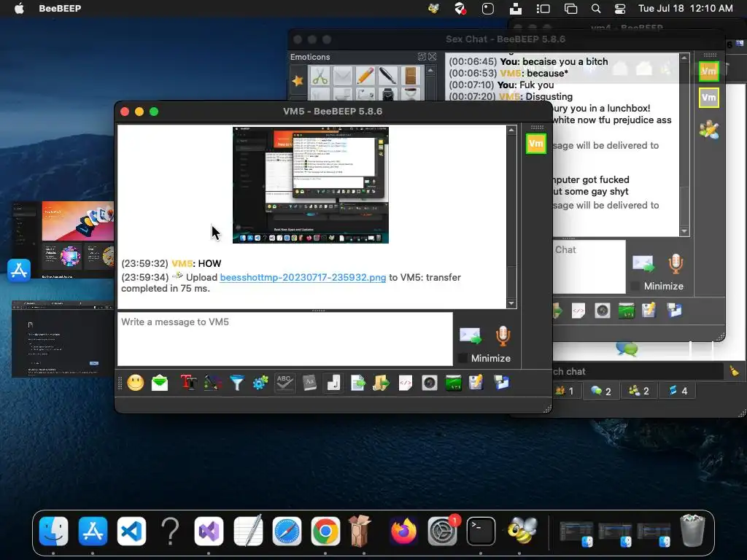Switch to users tab labeled 1
747x560 pixels.
[x=565, y=391]
